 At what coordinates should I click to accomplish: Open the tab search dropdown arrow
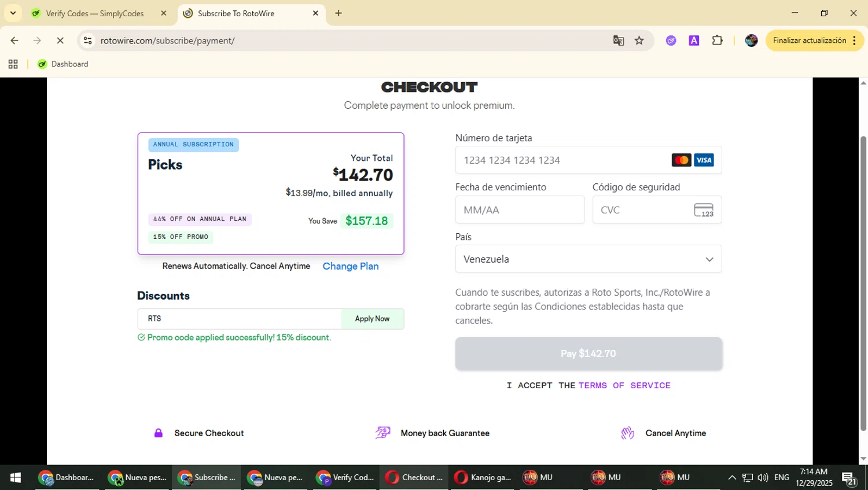pos(13,13)
